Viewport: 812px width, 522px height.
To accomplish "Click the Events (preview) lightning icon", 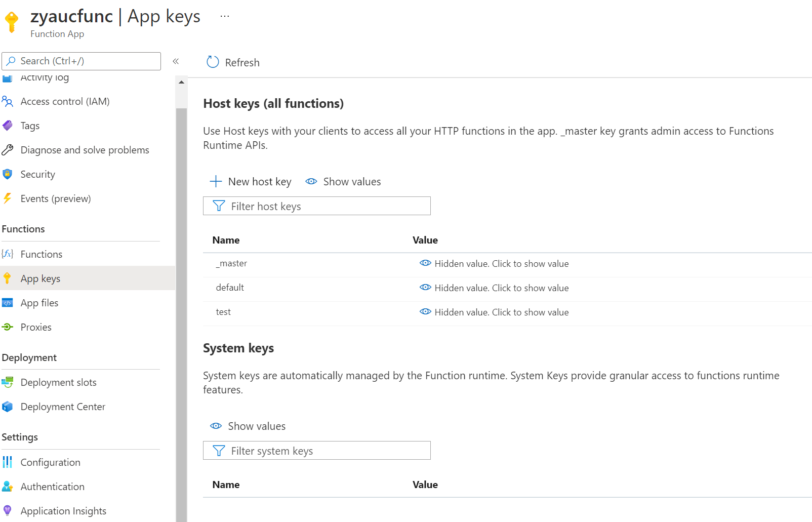I will [8, 198].
